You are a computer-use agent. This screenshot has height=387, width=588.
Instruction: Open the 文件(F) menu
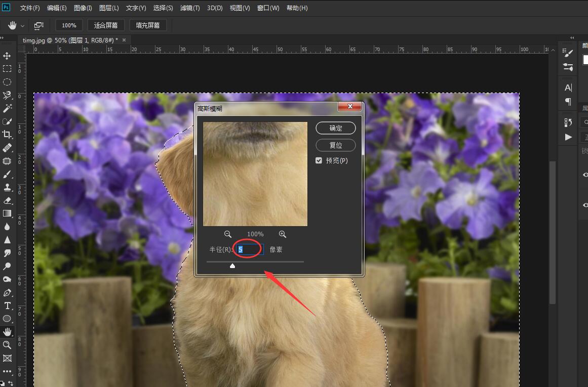coord(29,8)
